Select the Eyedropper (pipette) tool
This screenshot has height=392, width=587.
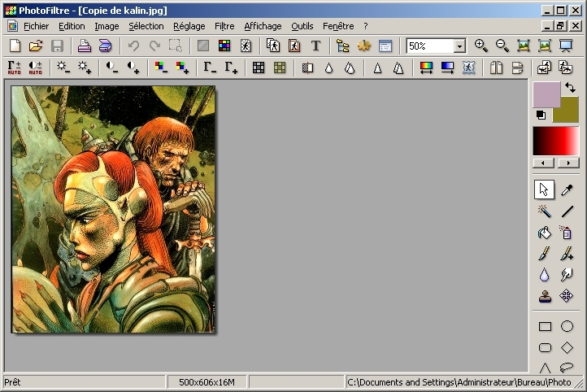click(x=567, y=189)
